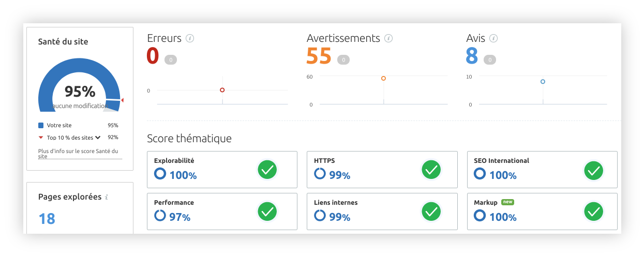Click the green checkmark in Performance card
The image size is (644, 257).
(x=267, y=211)
